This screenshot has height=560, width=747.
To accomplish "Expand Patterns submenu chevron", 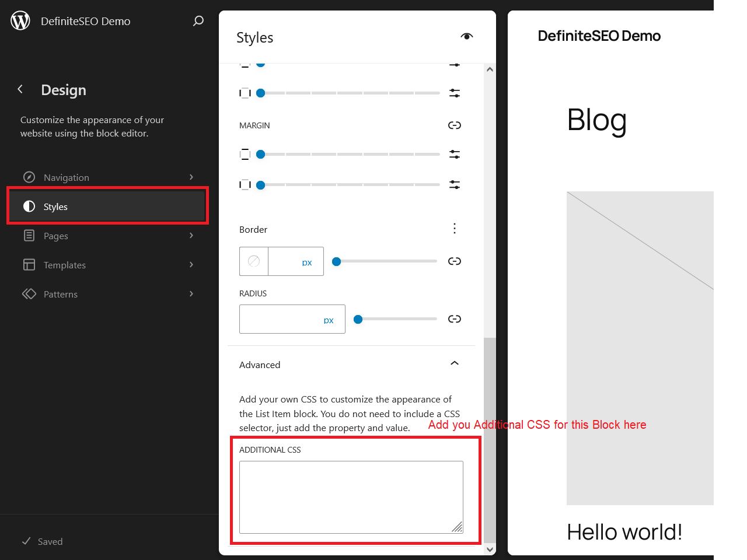I will click(191, 294).
